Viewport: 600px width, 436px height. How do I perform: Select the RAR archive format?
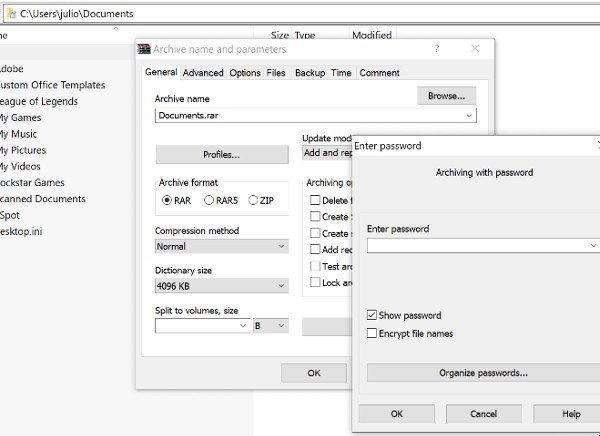coord(167,200)
